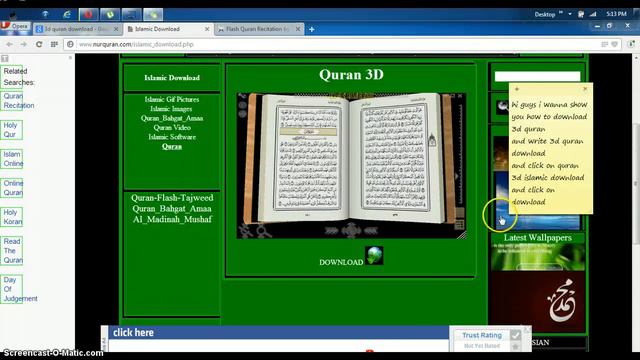This screenshot has width=640, height=360.
Task: Click the Islamic Download header
Action: click(x=172, y=78)
